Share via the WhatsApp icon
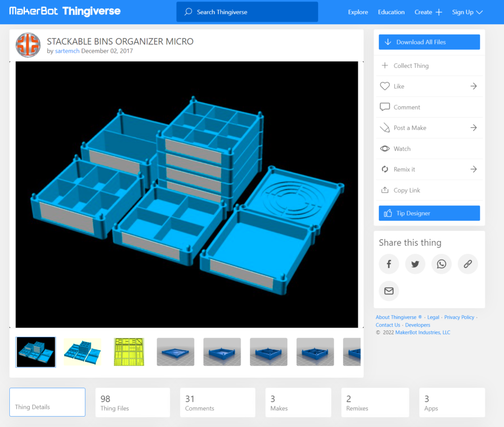The width and height of the screenshot is (504, 427). click(x=441, y=264)
